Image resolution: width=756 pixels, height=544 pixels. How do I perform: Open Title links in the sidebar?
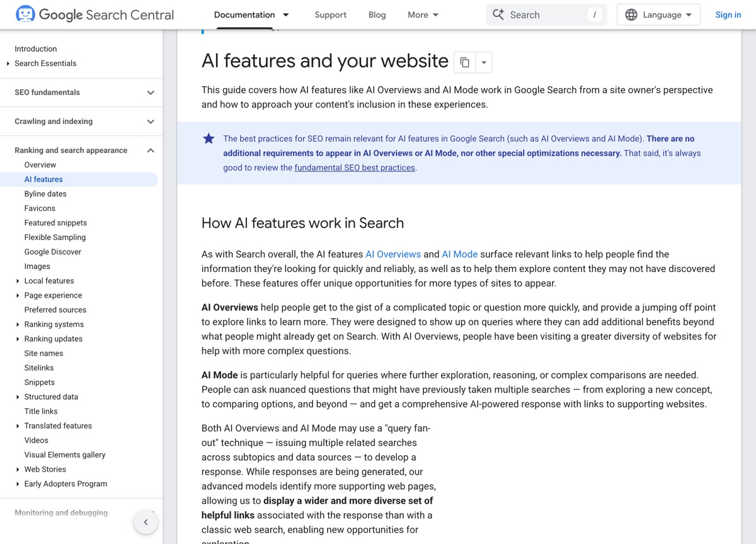click(41, 411)
